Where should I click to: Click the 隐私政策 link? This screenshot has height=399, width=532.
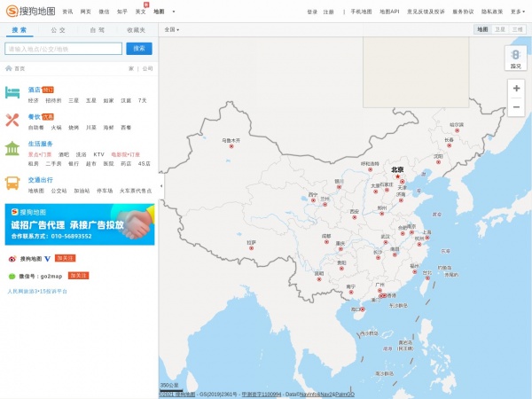tap(492, 12)
